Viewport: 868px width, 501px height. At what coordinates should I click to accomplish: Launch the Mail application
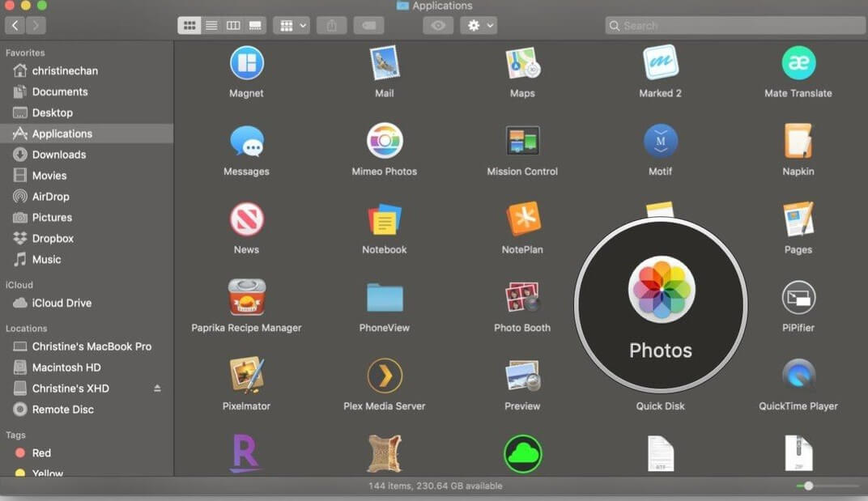384,63
